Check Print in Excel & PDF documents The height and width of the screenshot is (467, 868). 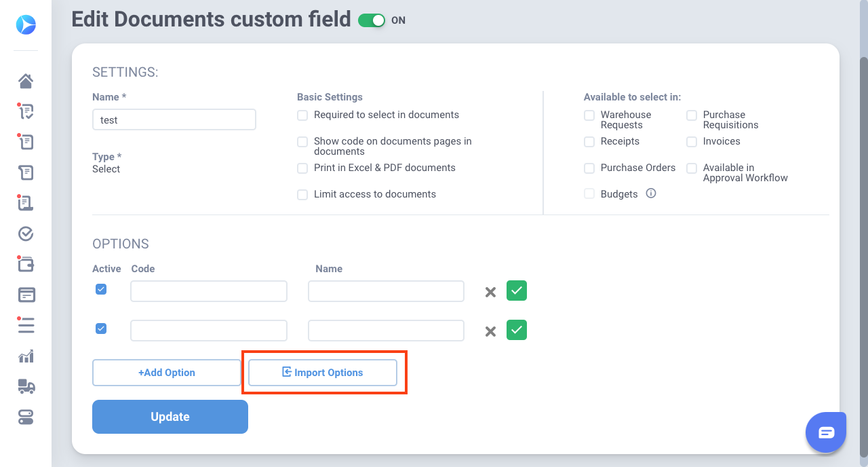coord(302,168)
